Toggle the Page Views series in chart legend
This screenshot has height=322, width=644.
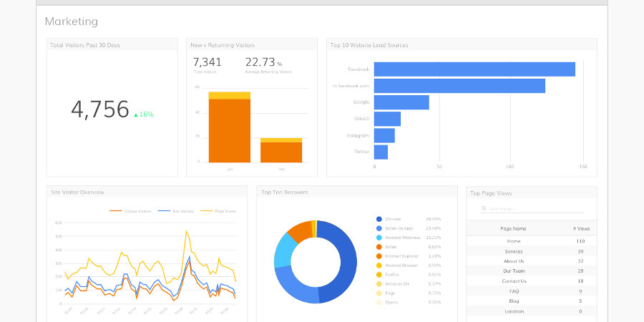click(221, 211)
